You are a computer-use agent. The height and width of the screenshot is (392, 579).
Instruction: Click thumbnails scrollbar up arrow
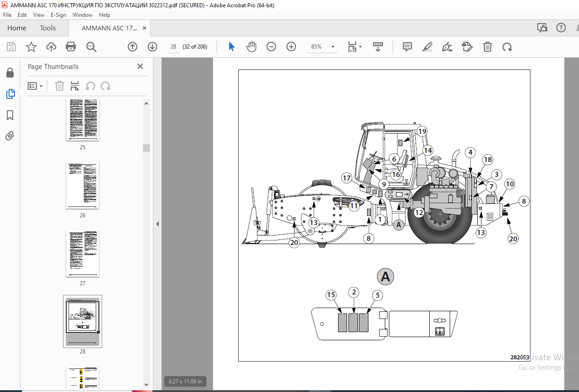click(x=147, y=103)
